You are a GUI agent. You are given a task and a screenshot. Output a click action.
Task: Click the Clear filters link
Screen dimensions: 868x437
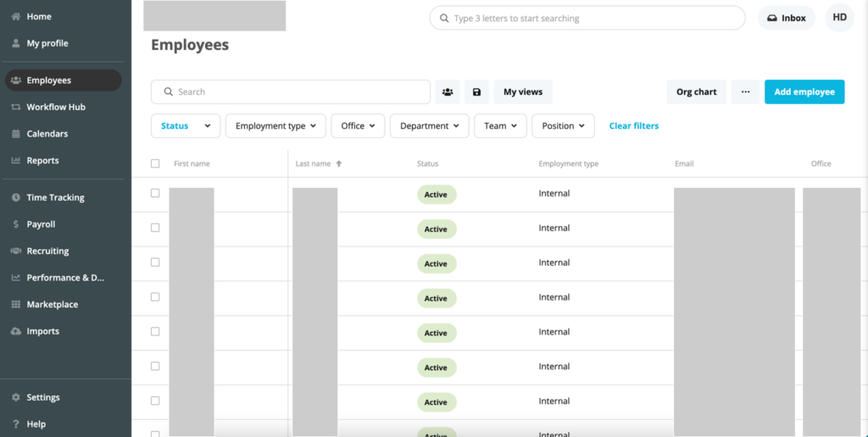[634, 126]
